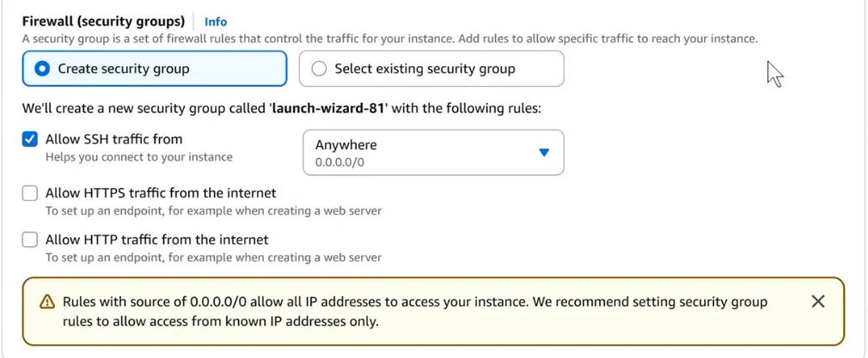Click the '0.0.0.0/0' value inside the dropdown
The width and height of the screenshot is (868, 358).
[339, 163]
